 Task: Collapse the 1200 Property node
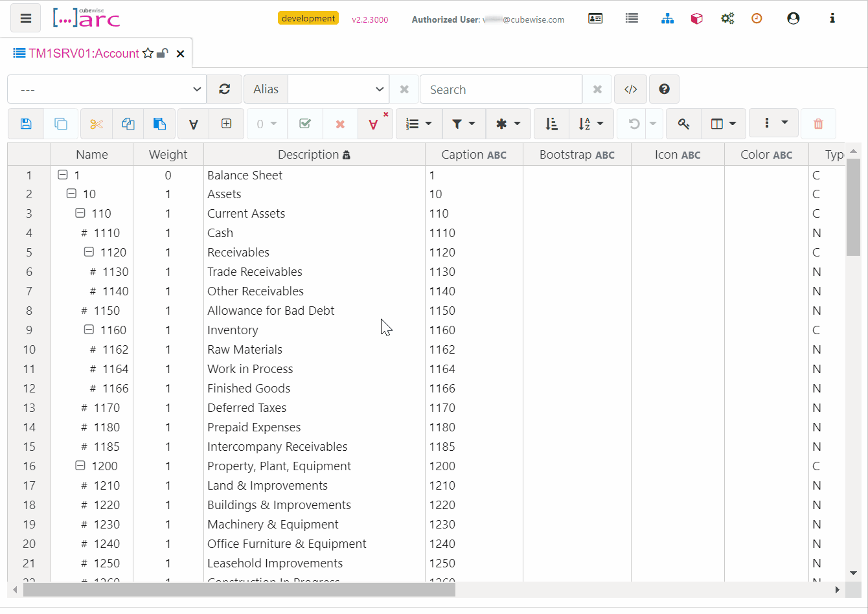pos(80,466)
